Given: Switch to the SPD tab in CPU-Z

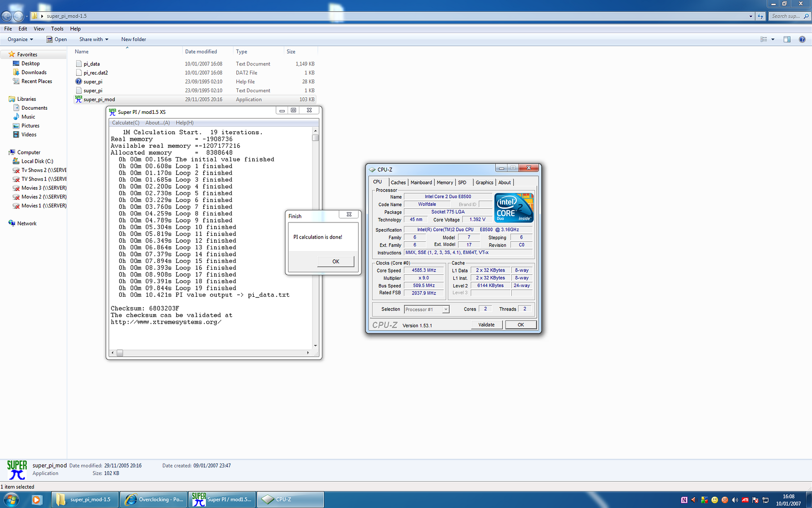Looking at the screenshot, I should coord(462,183).
